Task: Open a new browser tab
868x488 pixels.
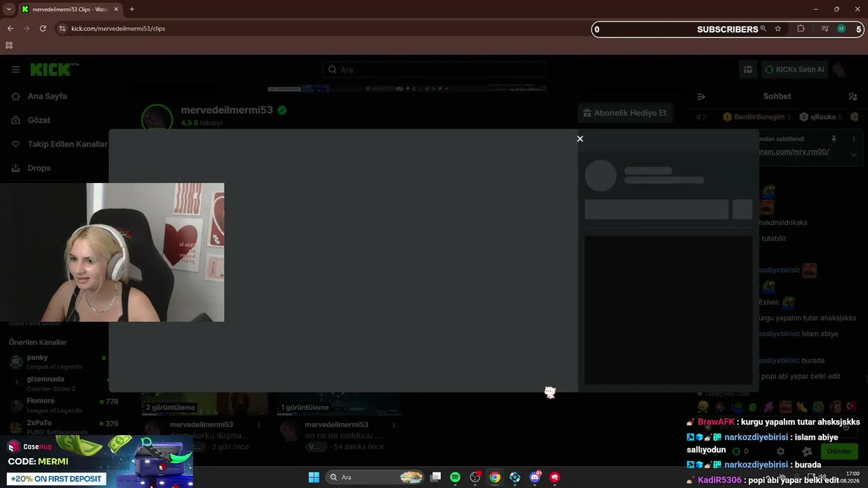Action: point(132,9)
